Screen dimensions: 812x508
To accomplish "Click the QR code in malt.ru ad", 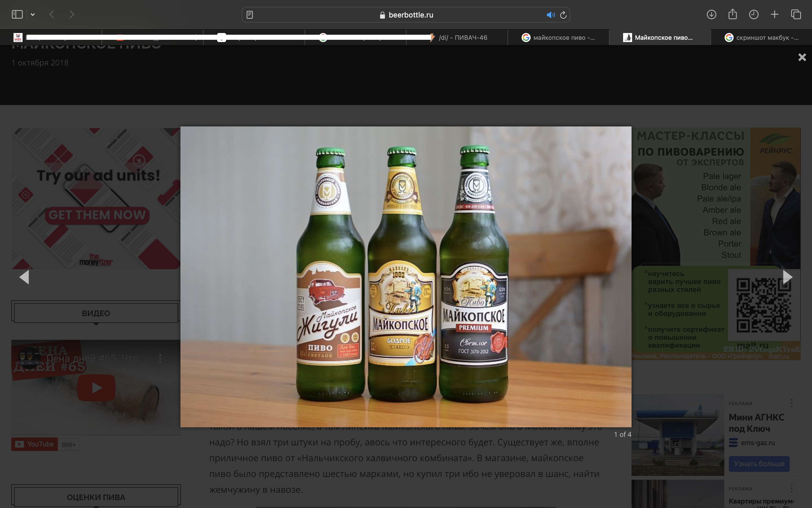I will pos(764,305).
